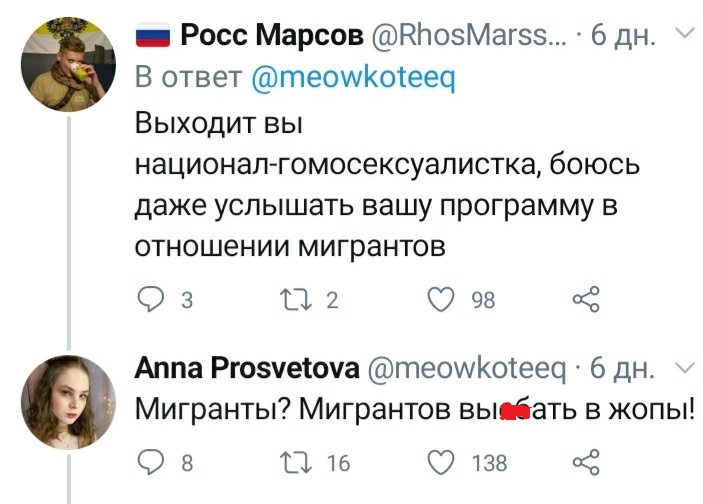Click the @meowkoteeq mention in reply line

[x=351, y=76]
